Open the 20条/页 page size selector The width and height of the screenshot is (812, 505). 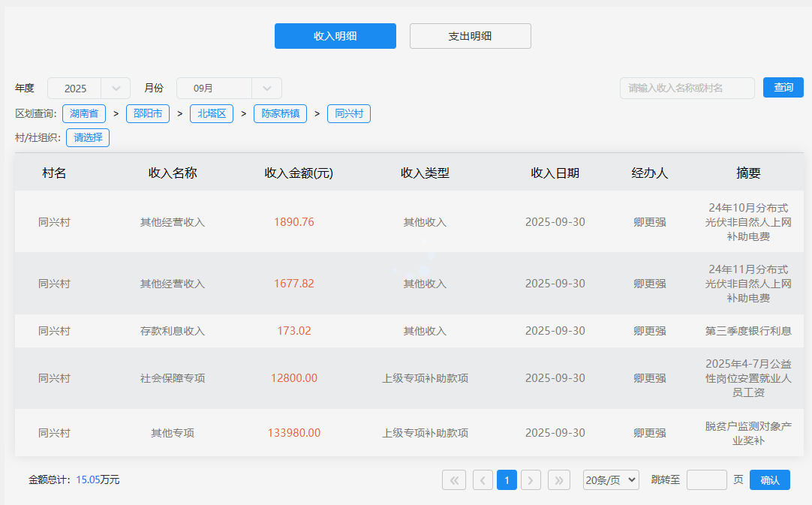611,480
